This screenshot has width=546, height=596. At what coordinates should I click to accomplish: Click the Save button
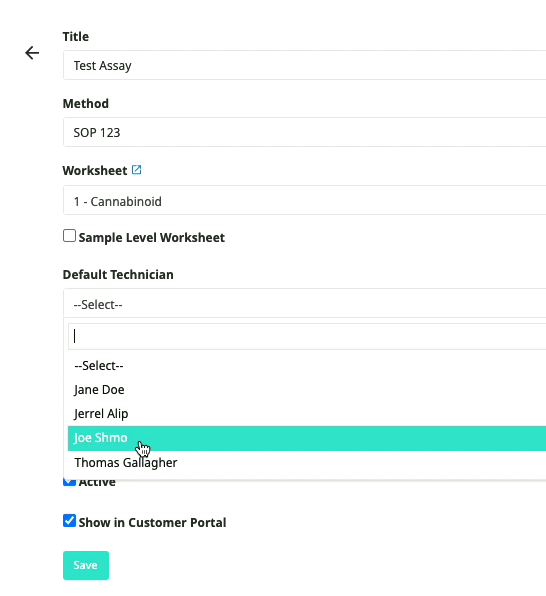point(86,565)
